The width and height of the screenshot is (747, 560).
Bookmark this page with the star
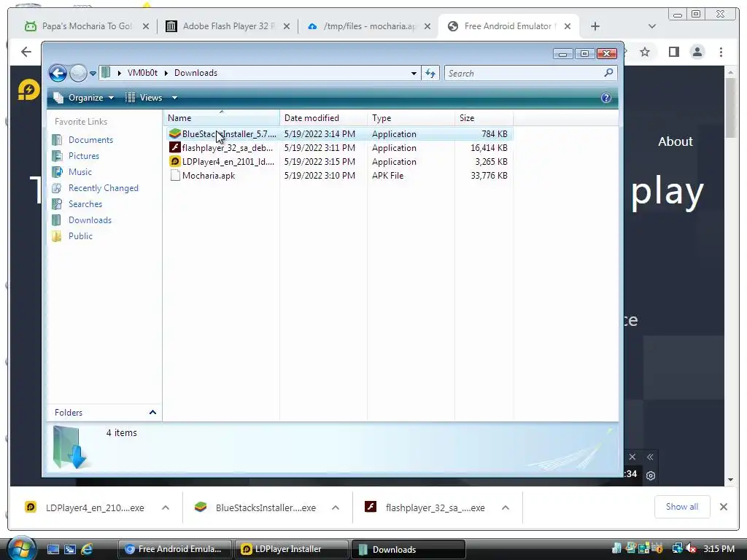[645, 52]
